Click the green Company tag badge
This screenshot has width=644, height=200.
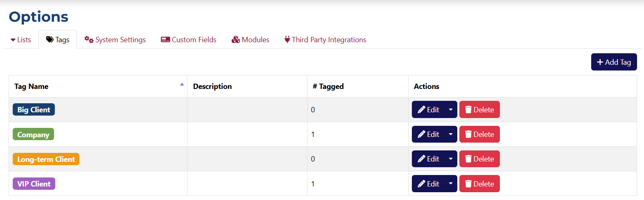[x=33, y=134]
